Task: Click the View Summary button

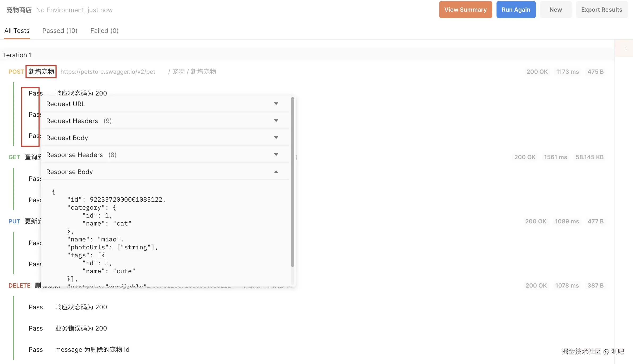Action: click(x=465, y=10)
